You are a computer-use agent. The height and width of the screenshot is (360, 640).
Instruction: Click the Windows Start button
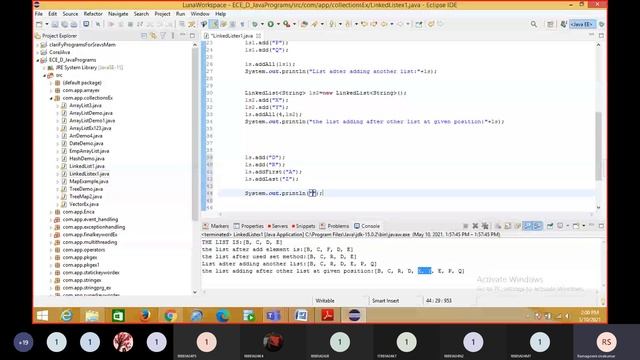[42, 315]
